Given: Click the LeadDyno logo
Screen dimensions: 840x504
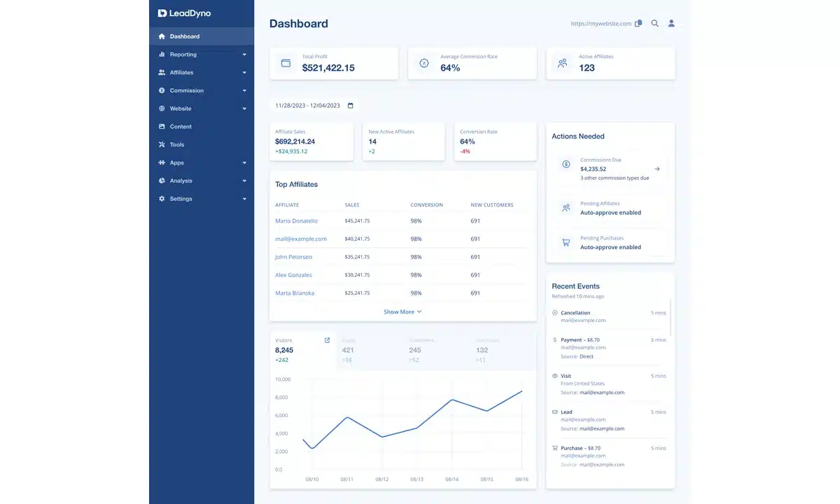Looking at the screenshot, I should pos(184,13).
